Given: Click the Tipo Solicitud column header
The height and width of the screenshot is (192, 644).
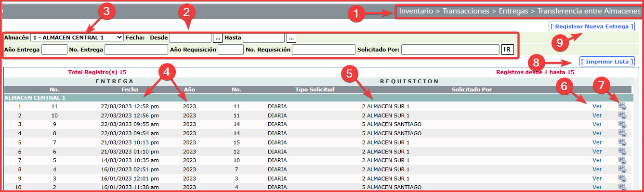Looking at the screenshot, I should click(315, 90).
